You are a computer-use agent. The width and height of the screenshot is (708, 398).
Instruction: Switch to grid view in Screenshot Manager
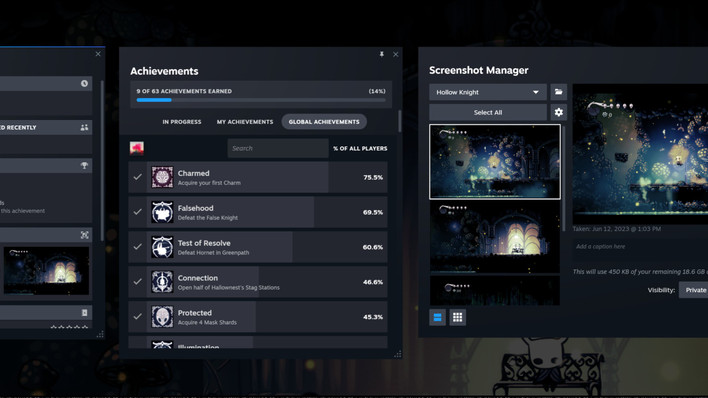(x=457, y=317)
